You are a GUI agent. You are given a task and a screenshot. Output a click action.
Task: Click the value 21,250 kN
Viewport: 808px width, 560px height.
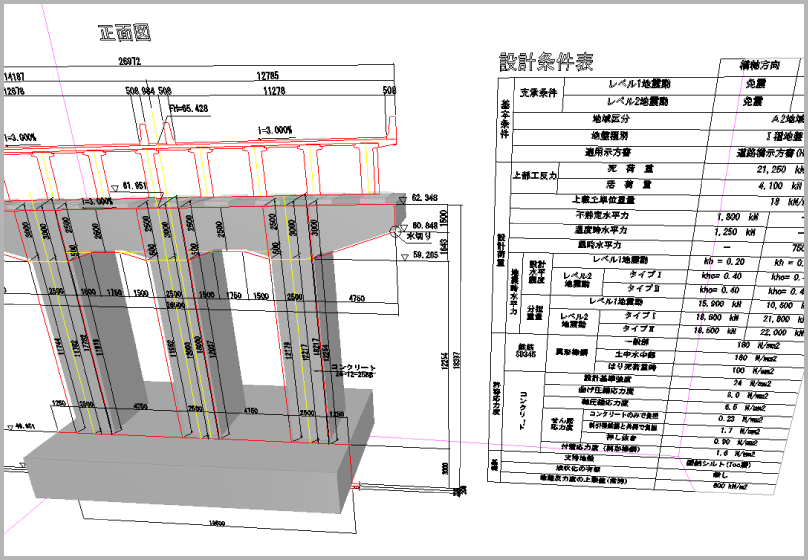pyautogui.click(x=782, y=170)
